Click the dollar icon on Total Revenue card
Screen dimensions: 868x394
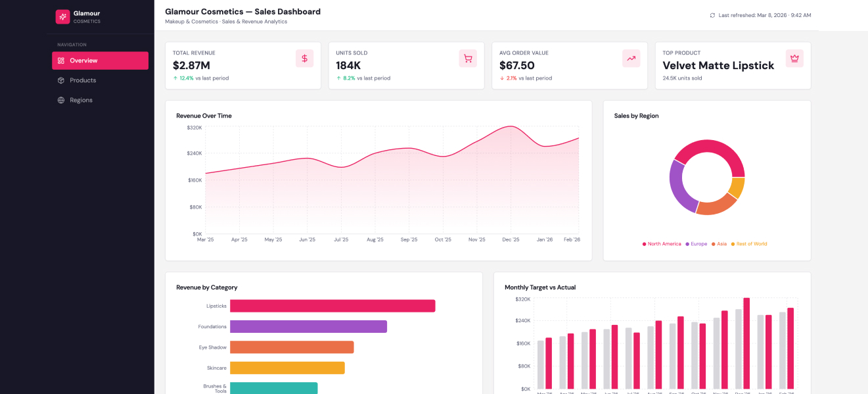[304, 59]
